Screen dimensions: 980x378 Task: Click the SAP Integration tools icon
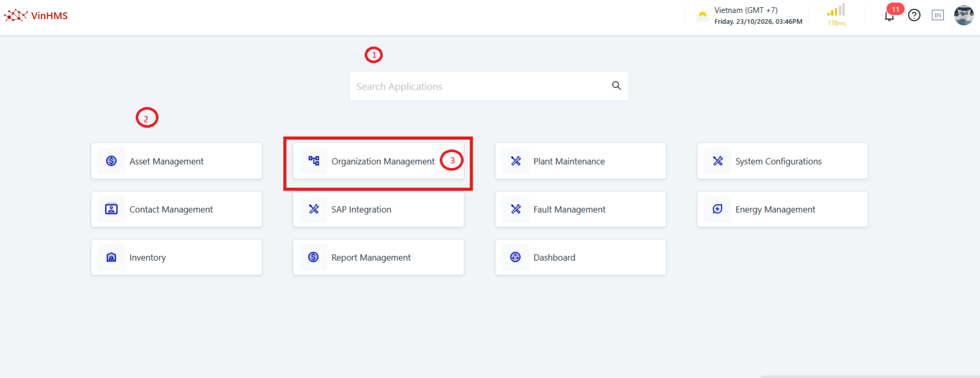click(x=314, y=209)
